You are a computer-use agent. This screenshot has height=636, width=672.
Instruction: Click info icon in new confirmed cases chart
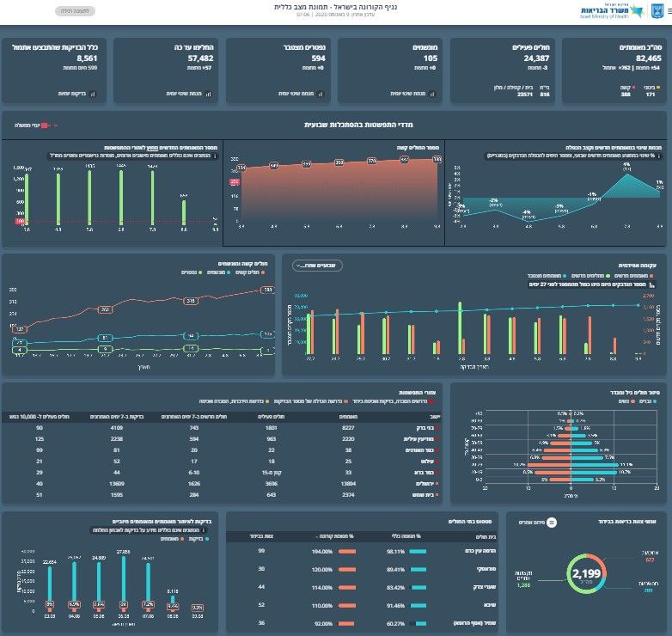(215, 156)
